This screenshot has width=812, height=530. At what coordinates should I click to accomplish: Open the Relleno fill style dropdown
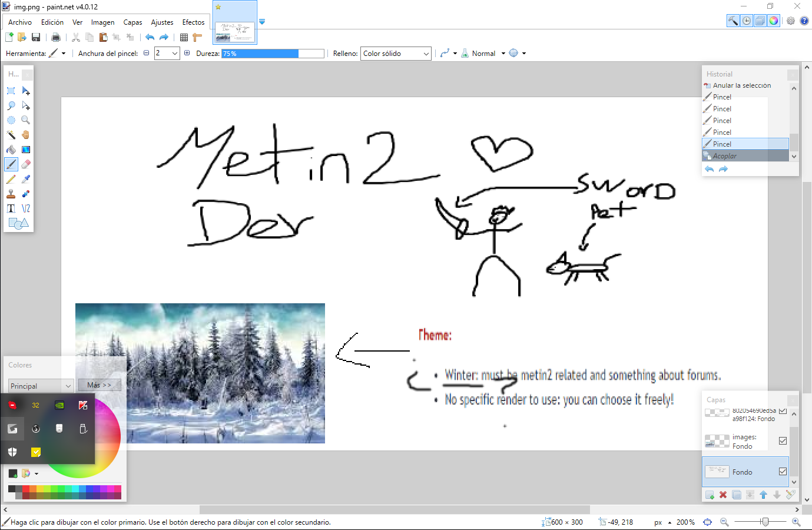396,54
